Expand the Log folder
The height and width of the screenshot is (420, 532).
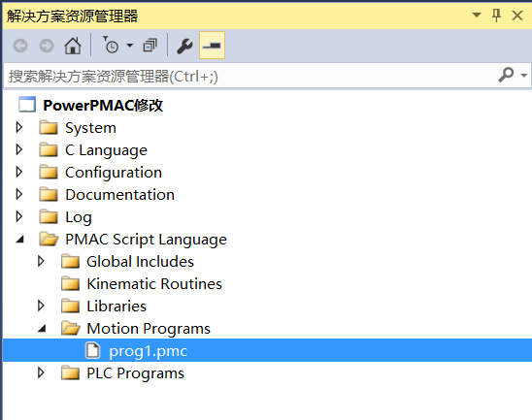click(19, 217)
